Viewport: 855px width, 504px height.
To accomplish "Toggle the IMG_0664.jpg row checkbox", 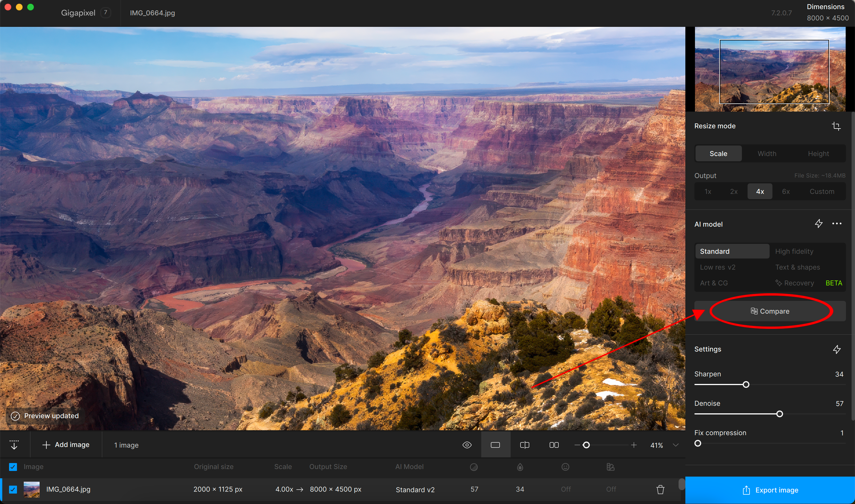I will pyautogui.click(x=13, y=489).
